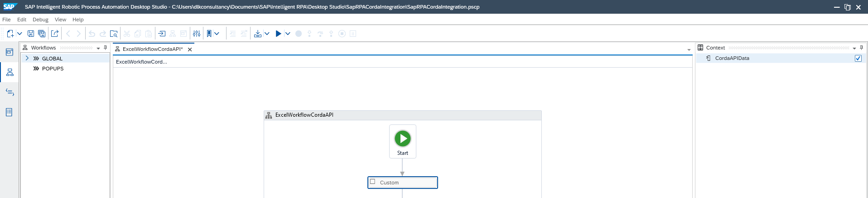
Task: Select the Start node in the workflow
Action: coord(403,142)
